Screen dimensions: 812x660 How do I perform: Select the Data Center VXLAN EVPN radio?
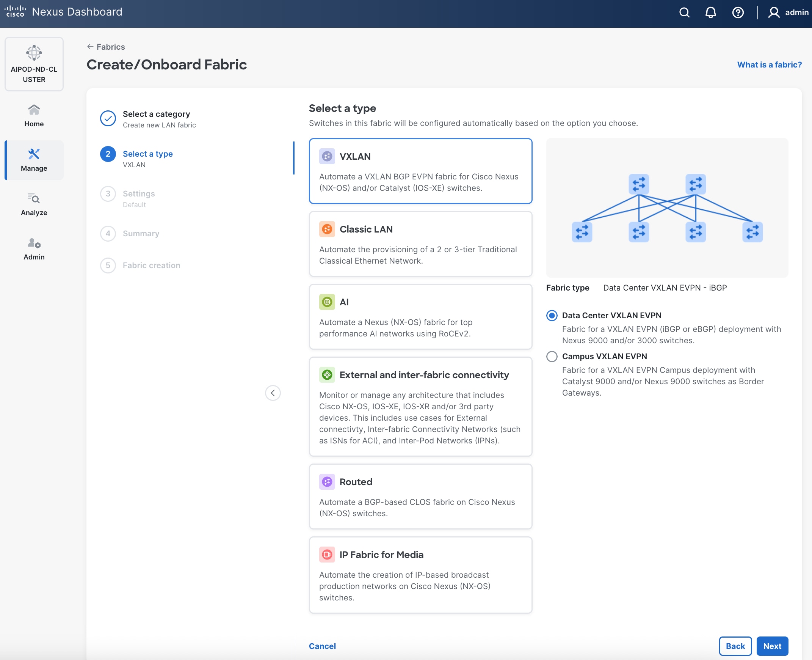(x=552, y=315)
